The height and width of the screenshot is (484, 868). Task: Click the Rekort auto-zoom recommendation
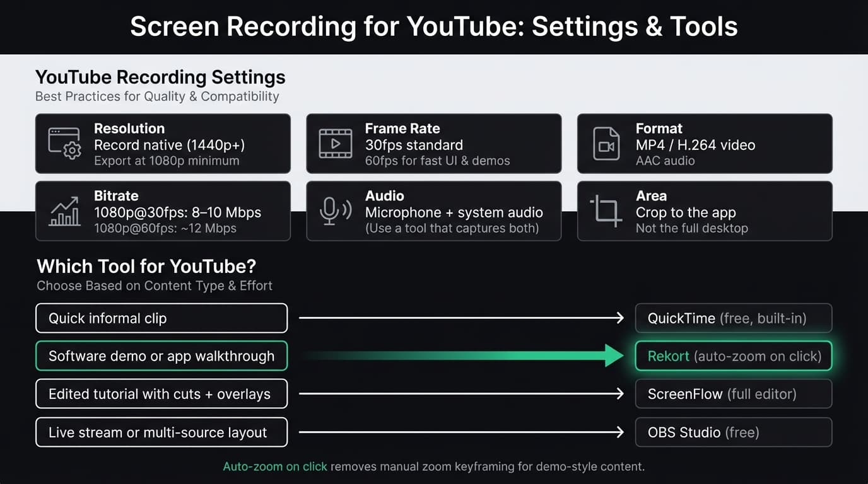pyautogui.click(x=733, y=355)
